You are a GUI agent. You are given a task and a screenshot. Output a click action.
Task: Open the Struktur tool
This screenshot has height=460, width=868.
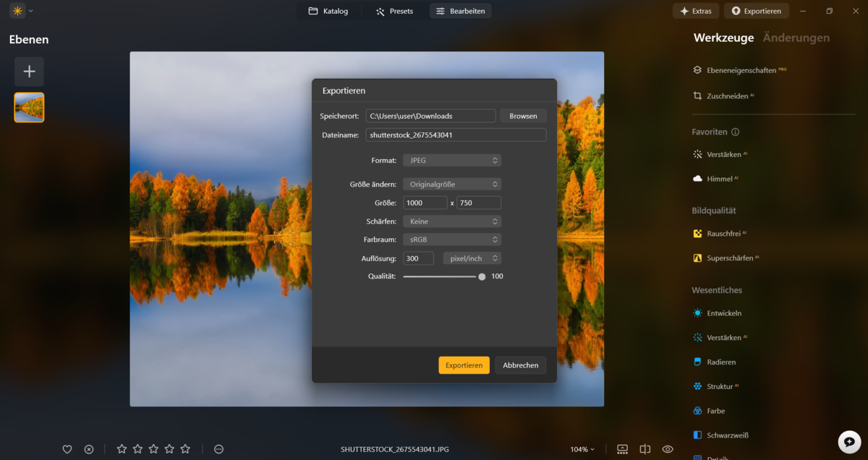pyautogui.click(x=716, y=386)
